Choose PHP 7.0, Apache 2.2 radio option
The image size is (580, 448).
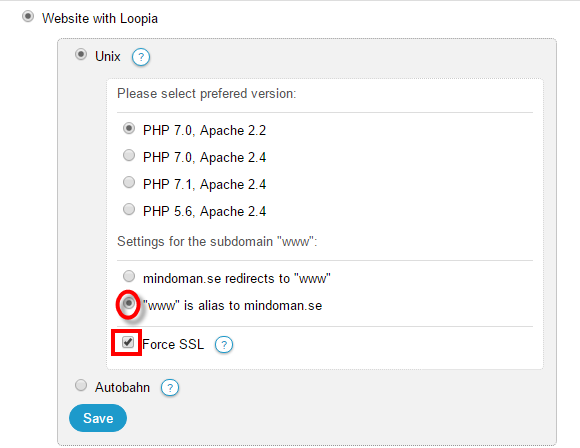(x=129, y=128)
